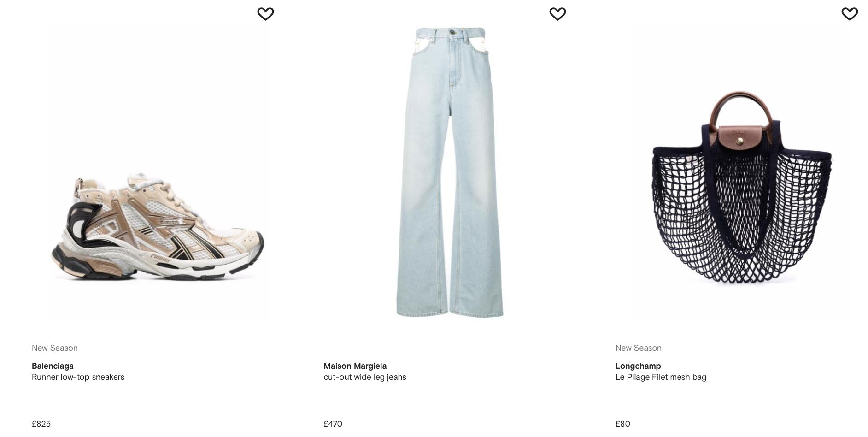Open Balenciaga Runner sneaker product image
This screenshot has height=437, width=868.
click(158, 173)
